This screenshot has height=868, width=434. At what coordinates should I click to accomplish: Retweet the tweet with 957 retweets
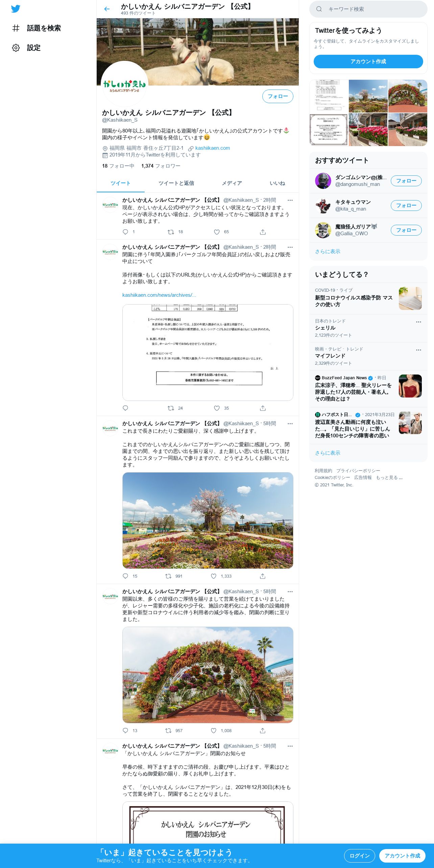coord(168,731)
